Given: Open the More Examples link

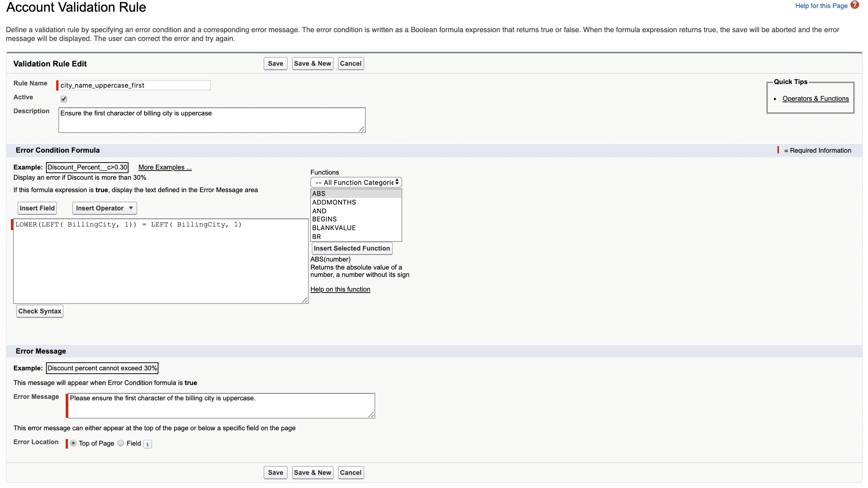Looking at the screenshot, I should pos(165,167).
